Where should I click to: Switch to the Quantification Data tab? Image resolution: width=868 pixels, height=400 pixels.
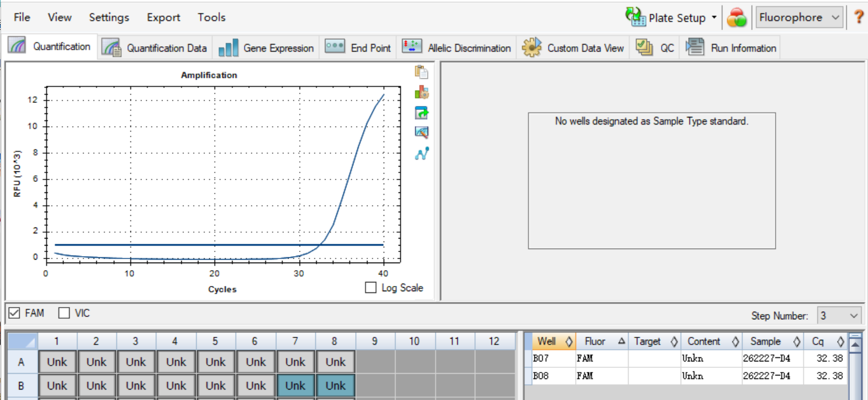coord(155,48)
